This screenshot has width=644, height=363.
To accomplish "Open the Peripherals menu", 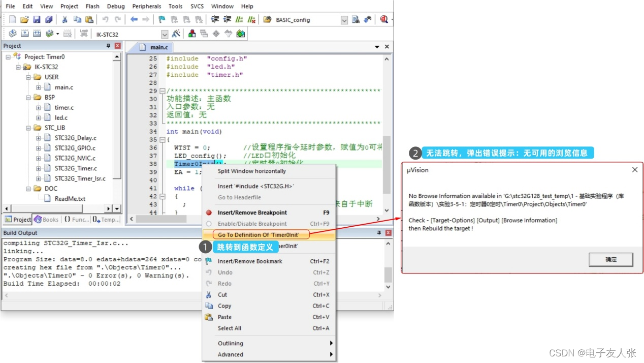I will pos(147,6).
